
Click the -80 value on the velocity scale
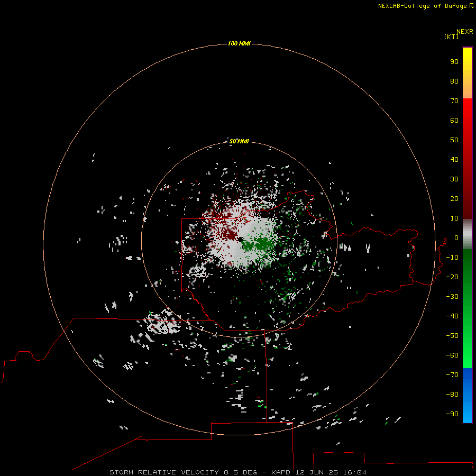pos(452,395)
